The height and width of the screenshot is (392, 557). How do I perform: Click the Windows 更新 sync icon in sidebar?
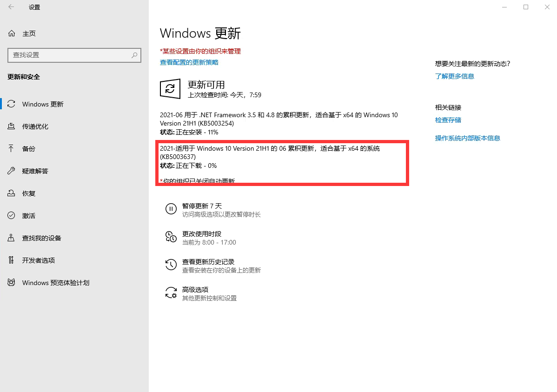(12, 104)
